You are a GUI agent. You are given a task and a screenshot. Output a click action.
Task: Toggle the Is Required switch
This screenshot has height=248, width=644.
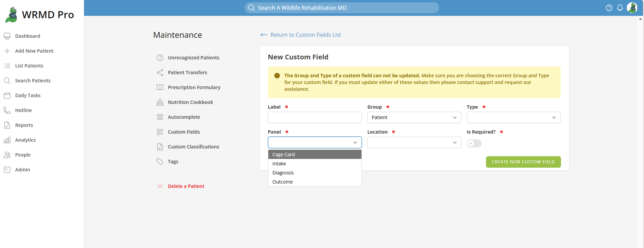pyautogui.click(x=474, y=143)
